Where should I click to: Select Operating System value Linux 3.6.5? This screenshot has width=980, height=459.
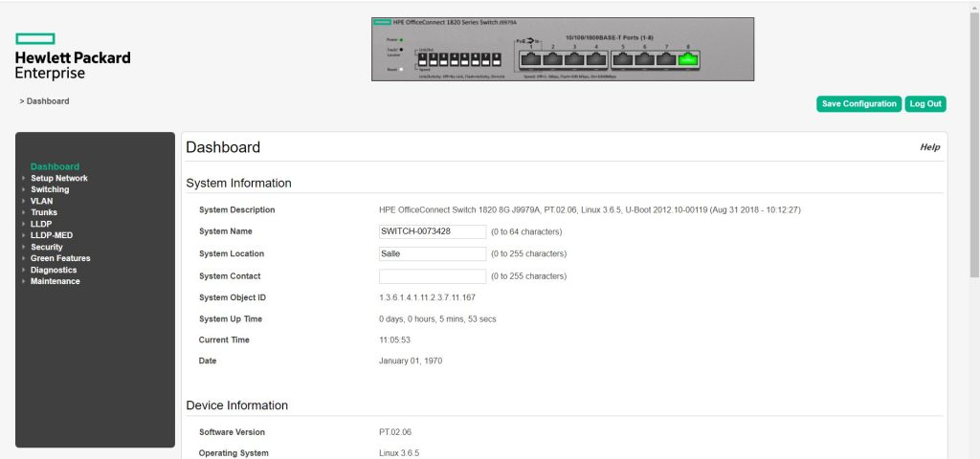click(399, 453)
